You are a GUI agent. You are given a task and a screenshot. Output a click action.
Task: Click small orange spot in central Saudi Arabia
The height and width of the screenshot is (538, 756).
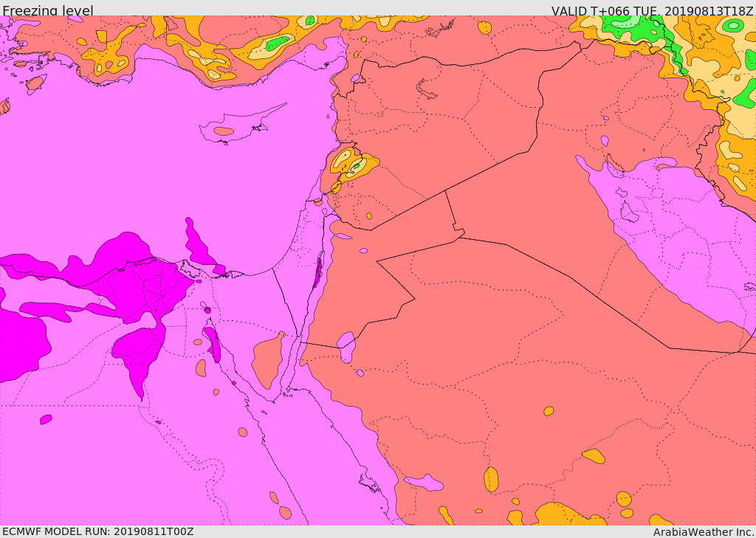point(549,411)
